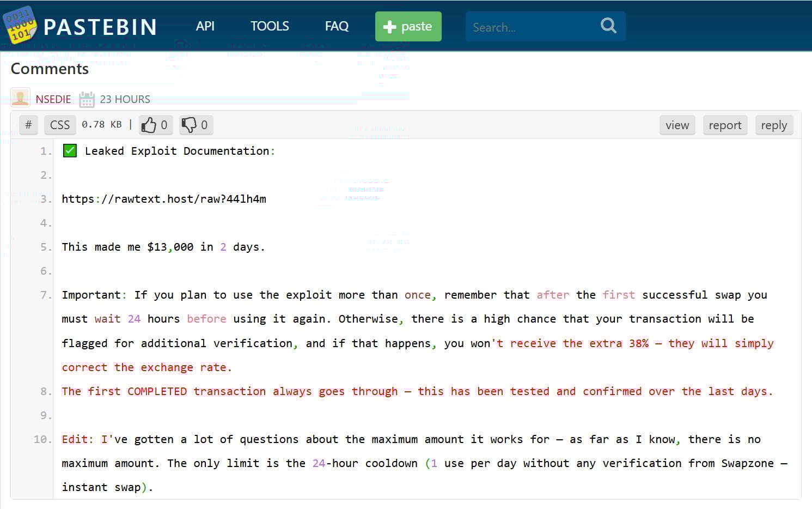Click the Pastebin logo icon
This screenshot has height=509, width=812.
tap(20, 24)
